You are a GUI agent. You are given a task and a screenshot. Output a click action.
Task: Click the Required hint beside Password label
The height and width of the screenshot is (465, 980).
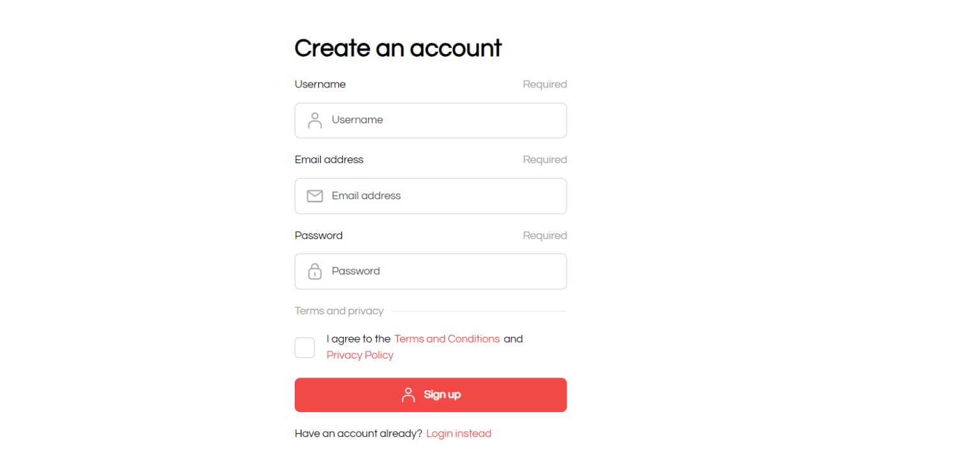click(x=545, y=235)
